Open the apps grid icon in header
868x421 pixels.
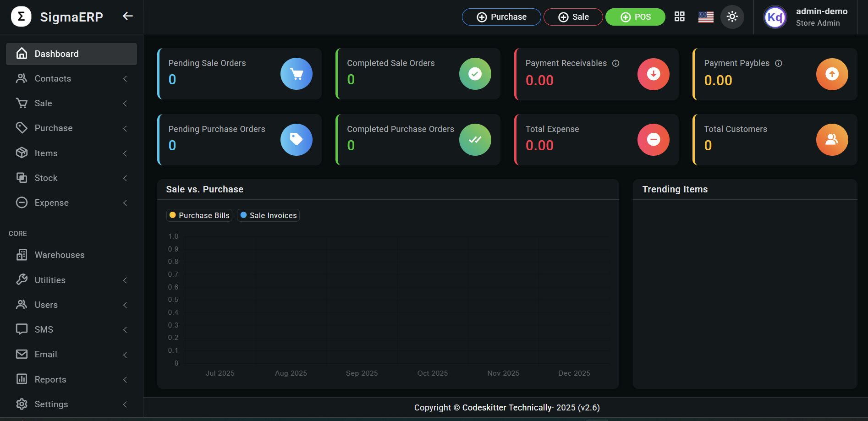click(679, 16)
